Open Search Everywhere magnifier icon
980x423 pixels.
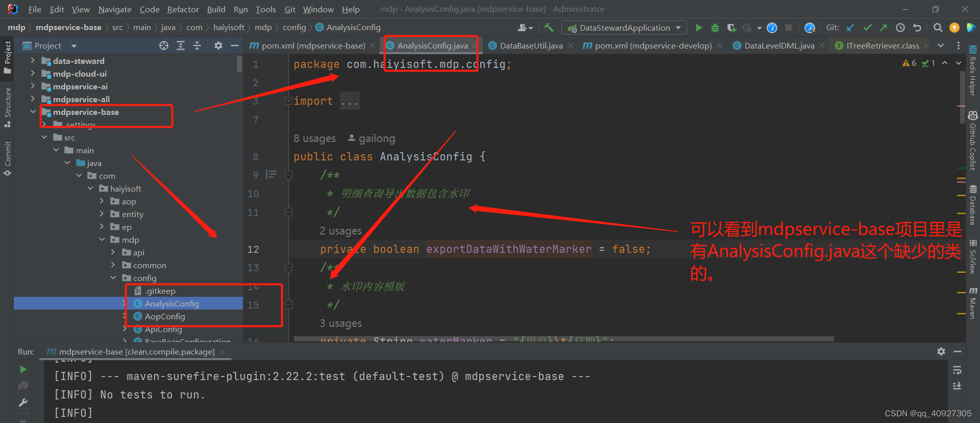click(938, 28)
